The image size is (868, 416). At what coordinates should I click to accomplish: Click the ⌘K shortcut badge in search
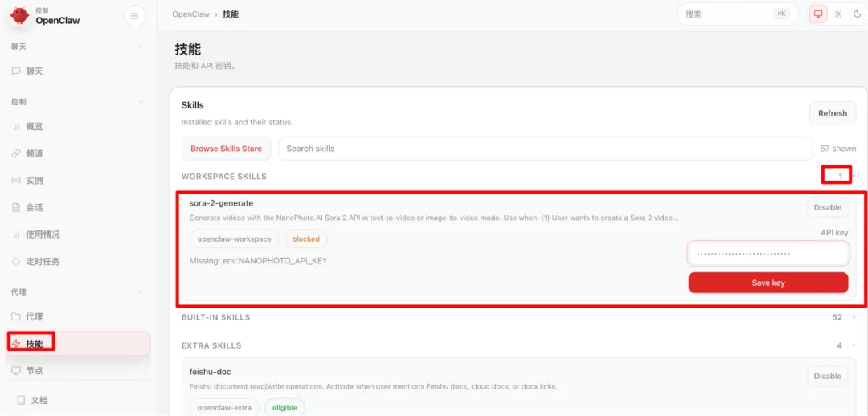coord(781,14)
